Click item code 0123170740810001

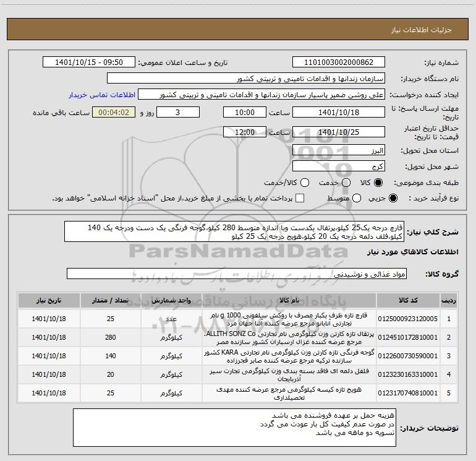(408, 393)
